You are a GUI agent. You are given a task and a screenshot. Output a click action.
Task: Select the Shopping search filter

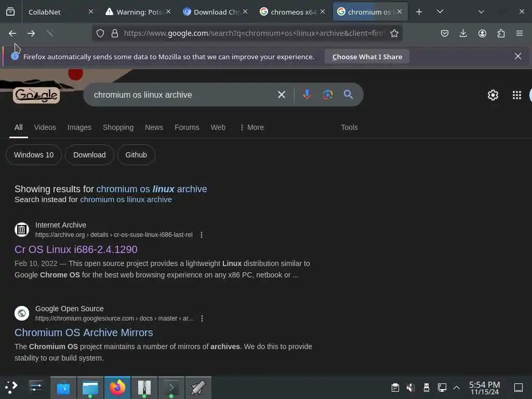pyautogui.click(x=118, y=127)
